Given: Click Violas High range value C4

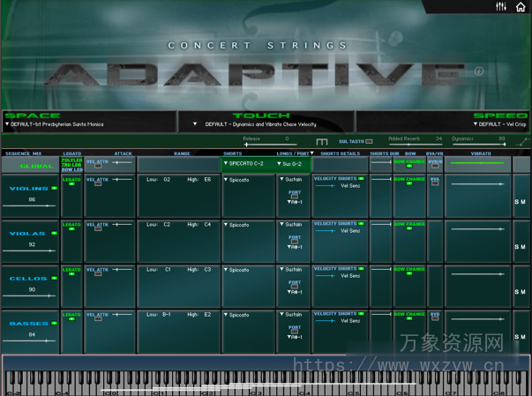Looking at the screenshot, I should tap(207, 224).
